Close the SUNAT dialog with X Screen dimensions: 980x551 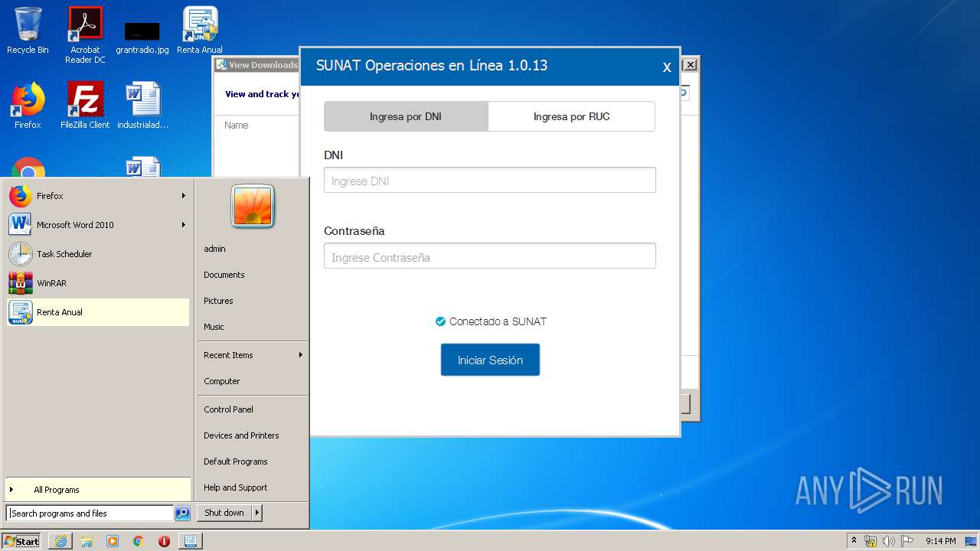click(667, 67)
